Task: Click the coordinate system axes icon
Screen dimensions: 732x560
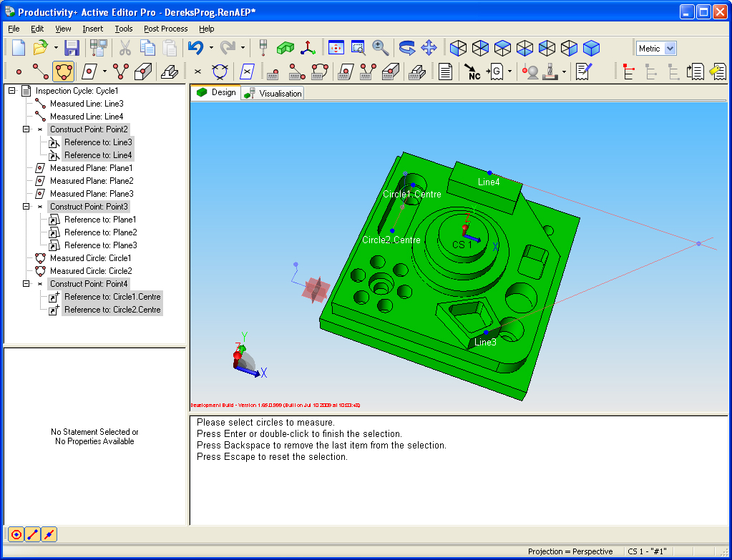Action: pyautogui.click(x=308, y=48)
